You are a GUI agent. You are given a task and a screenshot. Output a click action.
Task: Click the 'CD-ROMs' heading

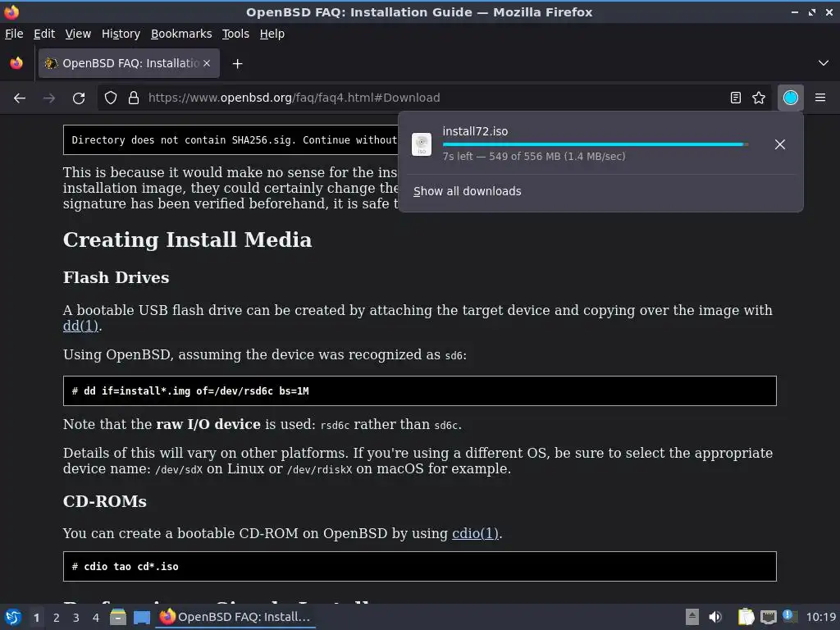pos(105,501)
